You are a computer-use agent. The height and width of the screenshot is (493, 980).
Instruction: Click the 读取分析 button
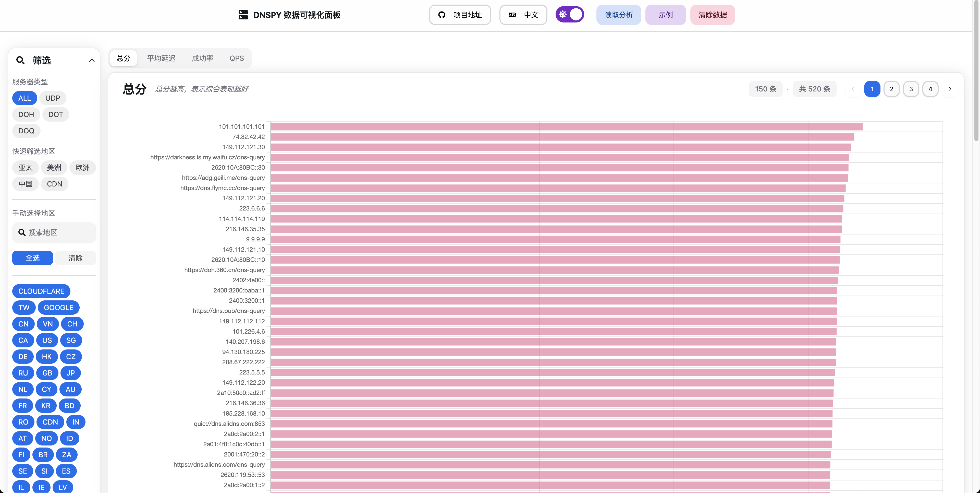pyautogui.click(x=619, y=15)
